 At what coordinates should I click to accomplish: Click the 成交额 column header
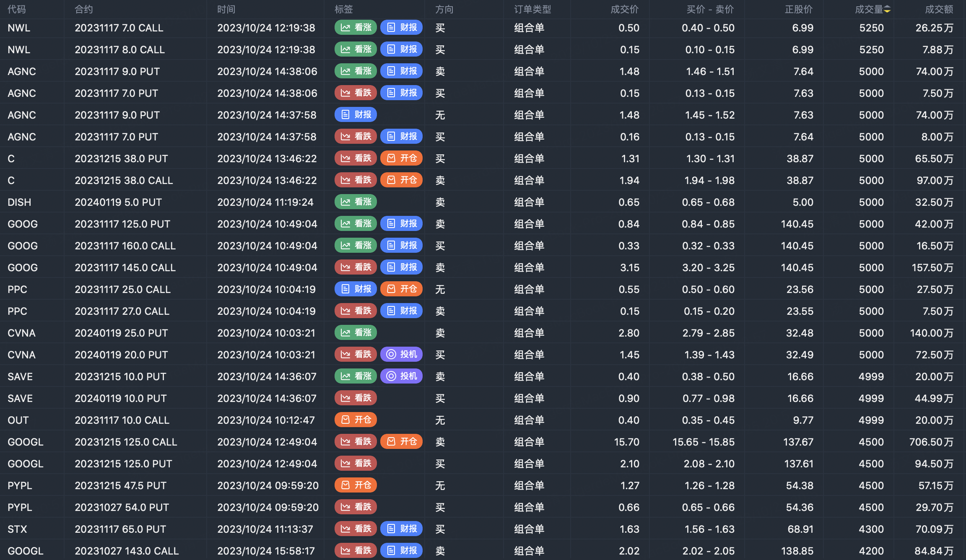939,9
